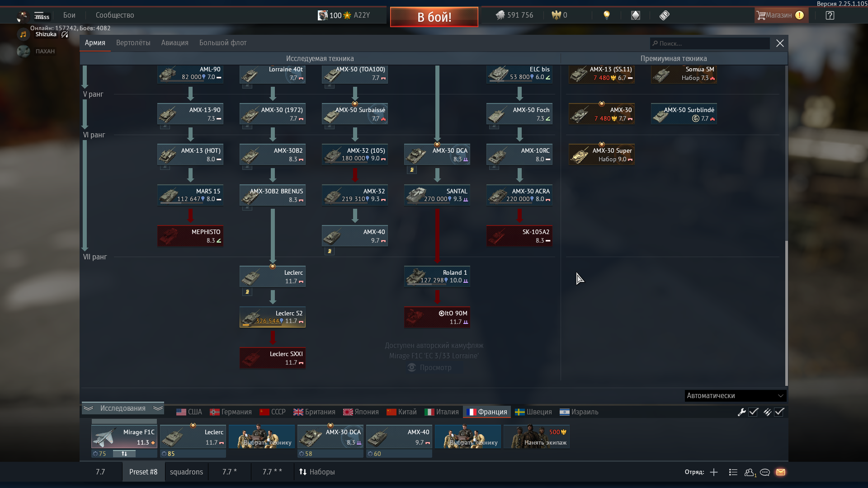Switch to the Большой флот tab
Viewport: 868px width, 488px height.
click(223, 42)
